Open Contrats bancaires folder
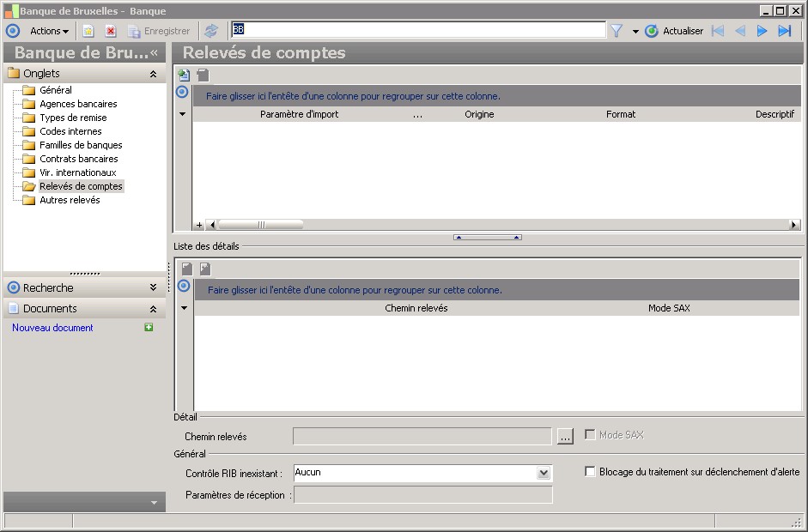This screenshot has height=532, width=808. point(79,159)
